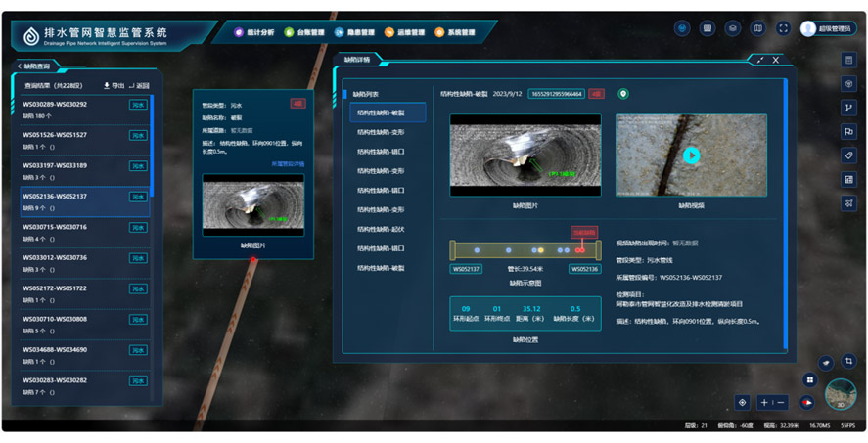Click the 返回 button
The image size is (868, 443).
(139, 86)
